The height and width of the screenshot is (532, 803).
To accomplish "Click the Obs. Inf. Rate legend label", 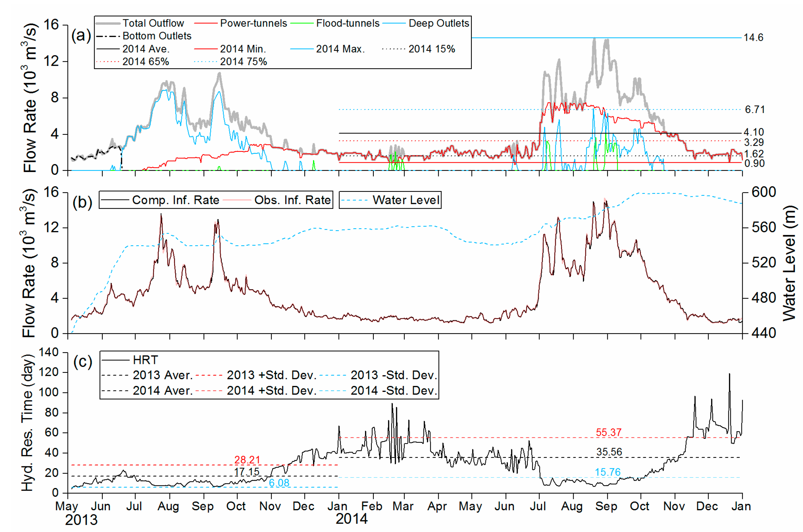I will click(x=292, y=200).
